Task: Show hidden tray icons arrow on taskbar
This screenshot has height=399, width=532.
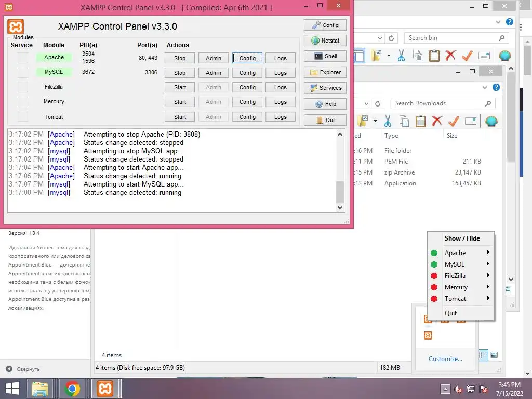Action: tap(445, 390)
